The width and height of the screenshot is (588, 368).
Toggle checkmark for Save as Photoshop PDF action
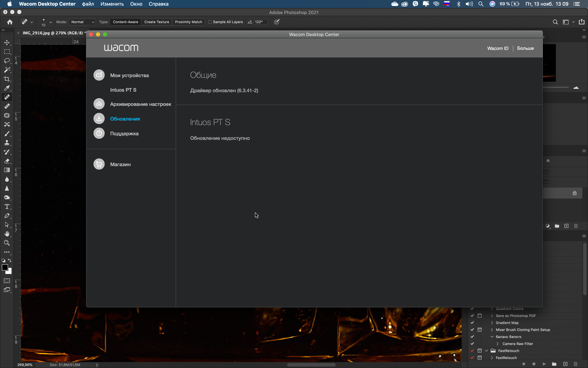point(472,316)
